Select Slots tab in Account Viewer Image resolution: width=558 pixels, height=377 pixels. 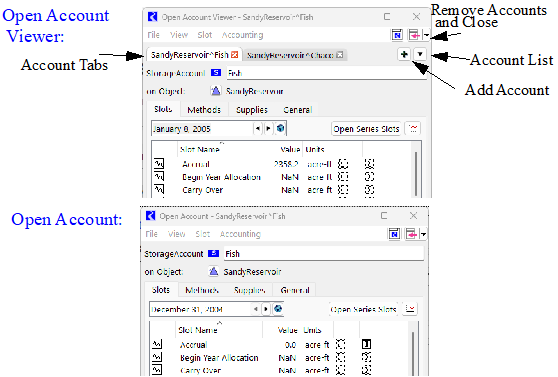click(163, 109)
